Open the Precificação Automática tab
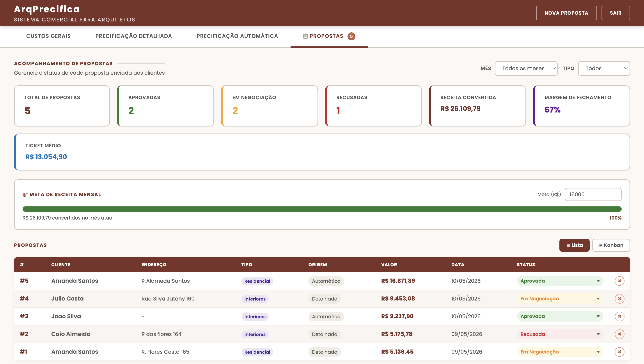 pyautogui.click(x=237, y=36)
